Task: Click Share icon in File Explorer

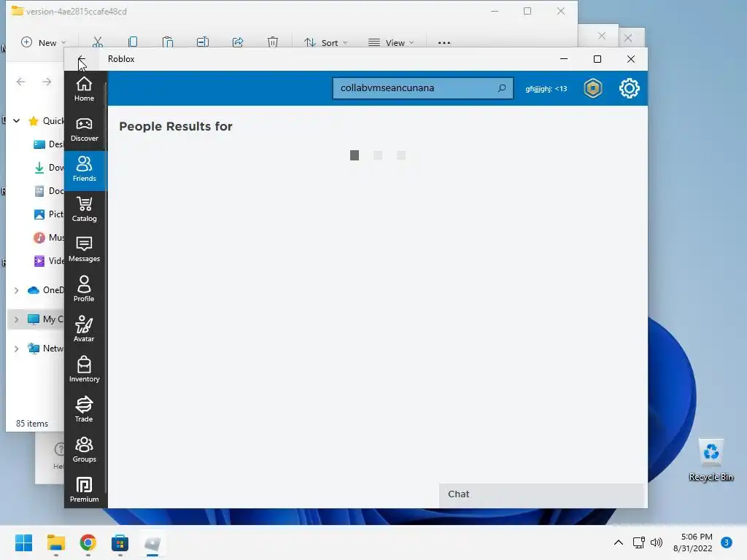Action: 238,42
